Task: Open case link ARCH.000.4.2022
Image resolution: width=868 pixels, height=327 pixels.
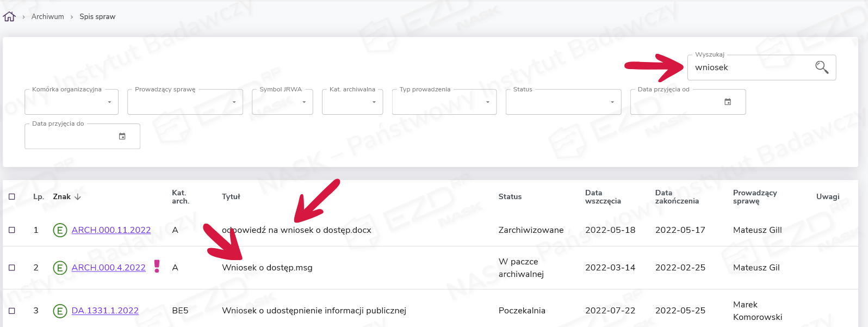Action: [108, 268]
